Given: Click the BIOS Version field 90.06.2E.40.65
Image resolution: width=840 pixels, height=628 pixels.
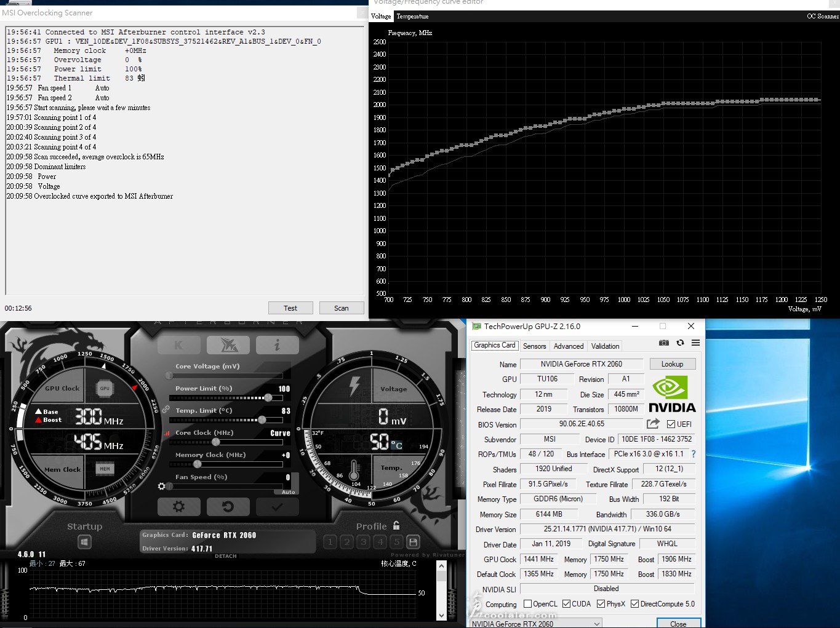Looking at the screenshot, I should (x=582, y=424).
